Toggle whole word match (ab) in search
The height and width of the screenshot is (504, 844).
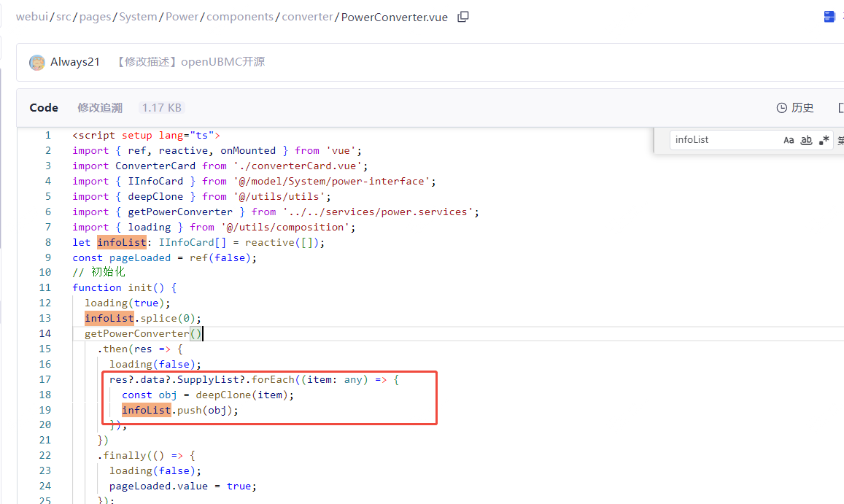(806, 140)
